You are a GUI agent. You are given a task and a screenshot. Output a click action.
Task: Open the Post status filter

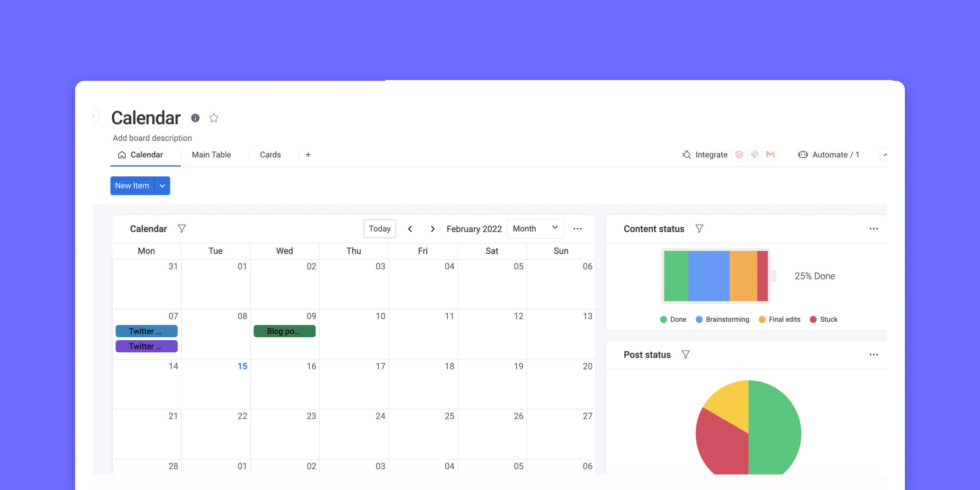pyautogui.click(x=686, y=354)
